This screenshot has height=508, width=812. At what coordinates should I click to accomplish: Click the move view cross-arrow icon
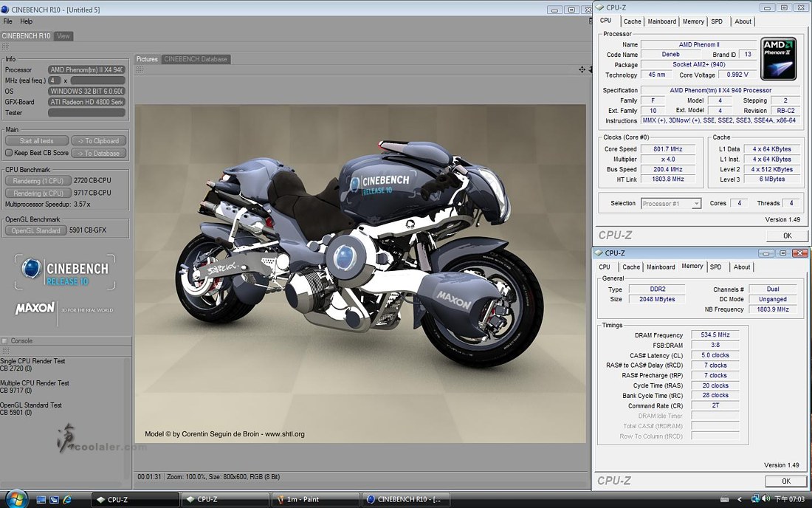click(582, 69)
